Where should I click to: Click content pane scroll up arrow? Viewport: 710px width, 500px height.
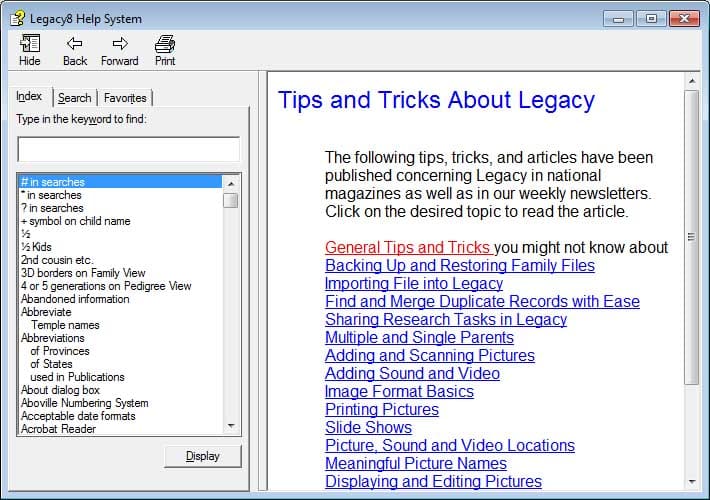(x=692, y=81)
